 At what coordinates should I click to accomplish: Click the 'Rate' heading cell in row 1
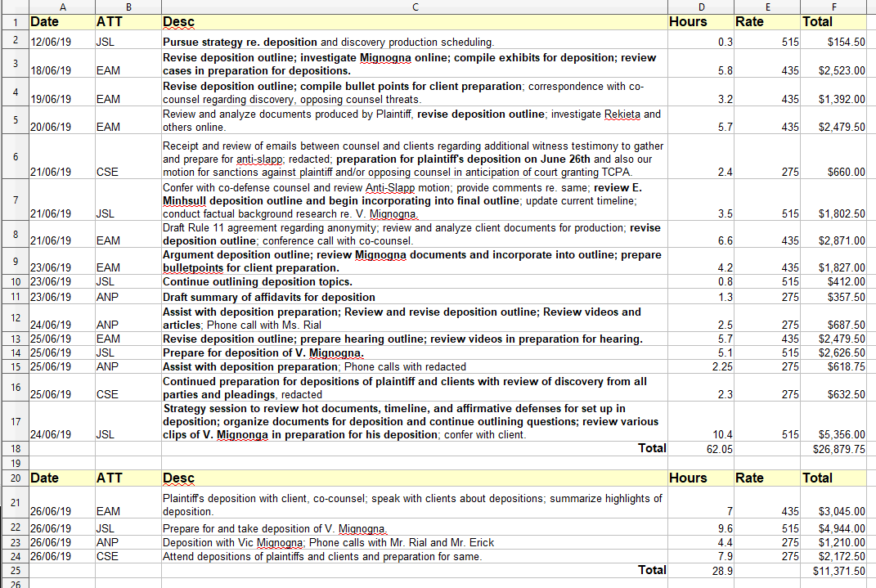[767, 22]
